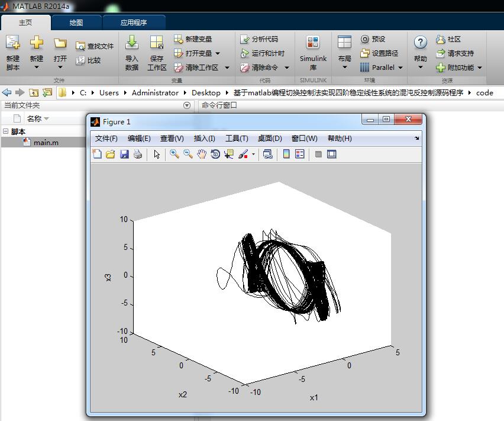504x421 pixels.
Task: Click Request Support (请求支持)
Action: [455, 53]
